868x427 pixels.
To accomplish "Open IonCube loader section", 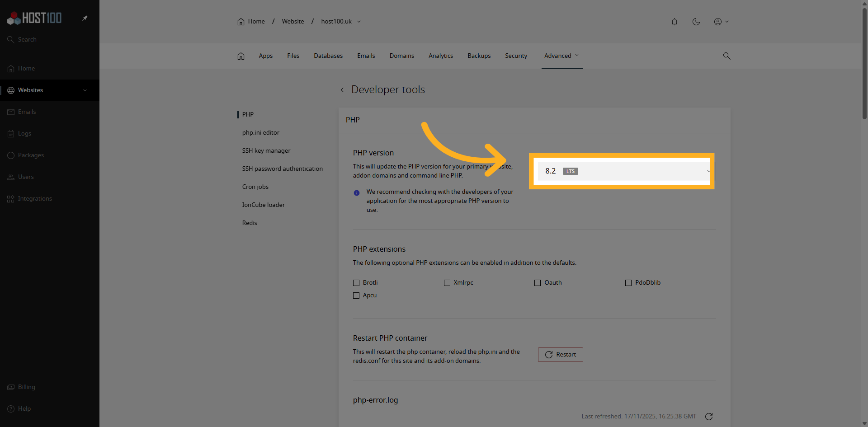I will coord(264,205).
